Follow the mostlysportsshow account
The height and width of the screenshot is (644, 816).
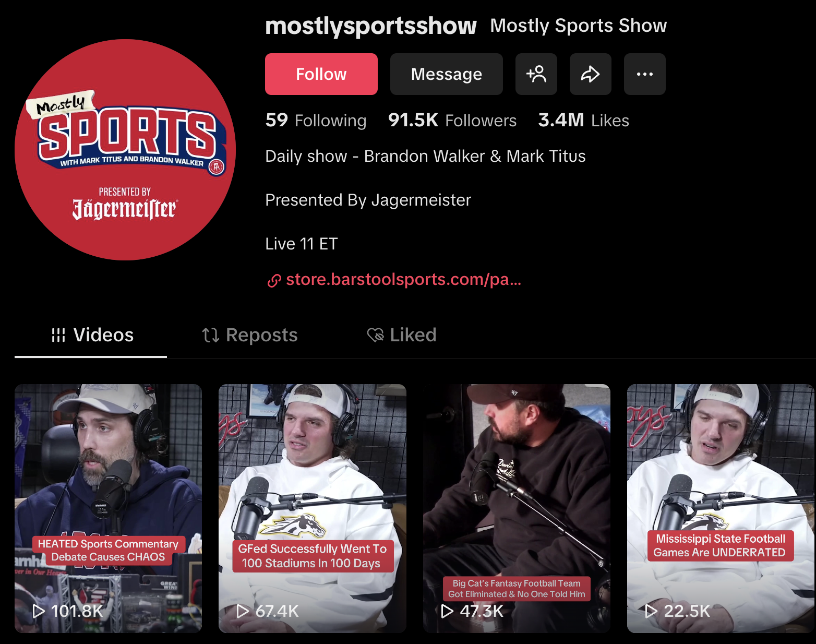[321, 74]
